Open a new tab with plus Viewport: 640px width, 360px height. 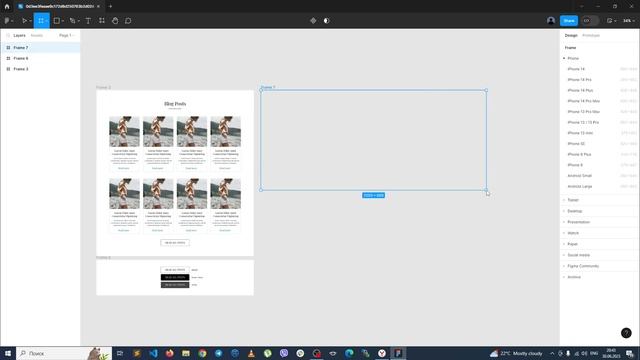pos(110,7)
